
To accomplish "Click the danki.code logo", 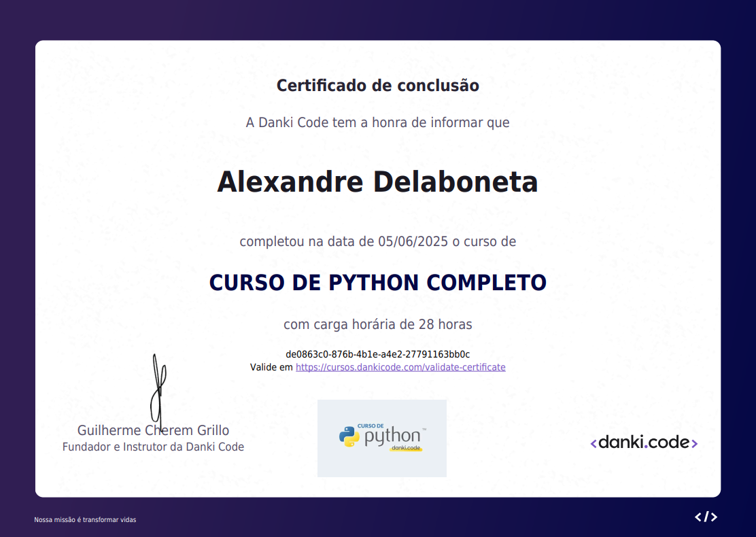I will tap(644, 443).
